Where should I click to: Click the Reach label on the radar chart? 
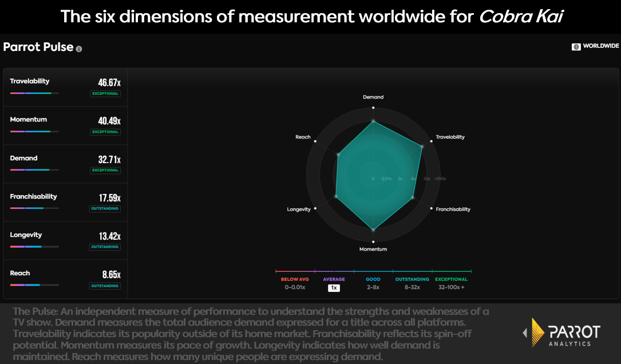click(x=303, y=137)
